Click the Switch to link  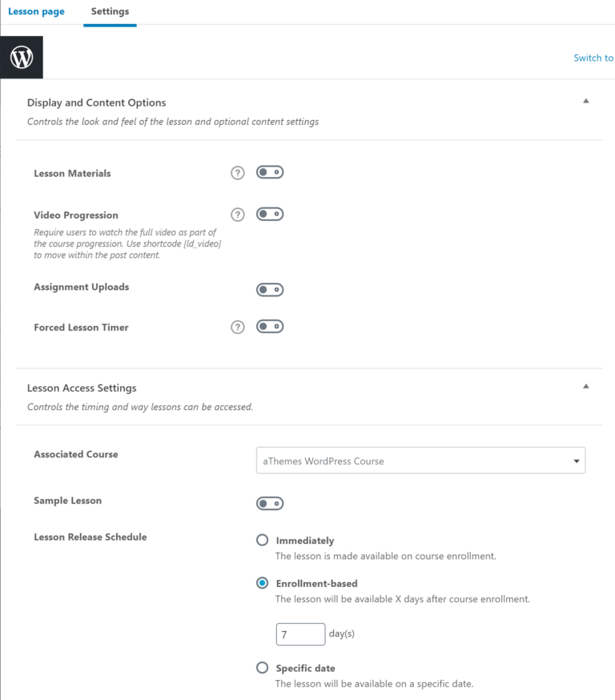coord(593,58)
